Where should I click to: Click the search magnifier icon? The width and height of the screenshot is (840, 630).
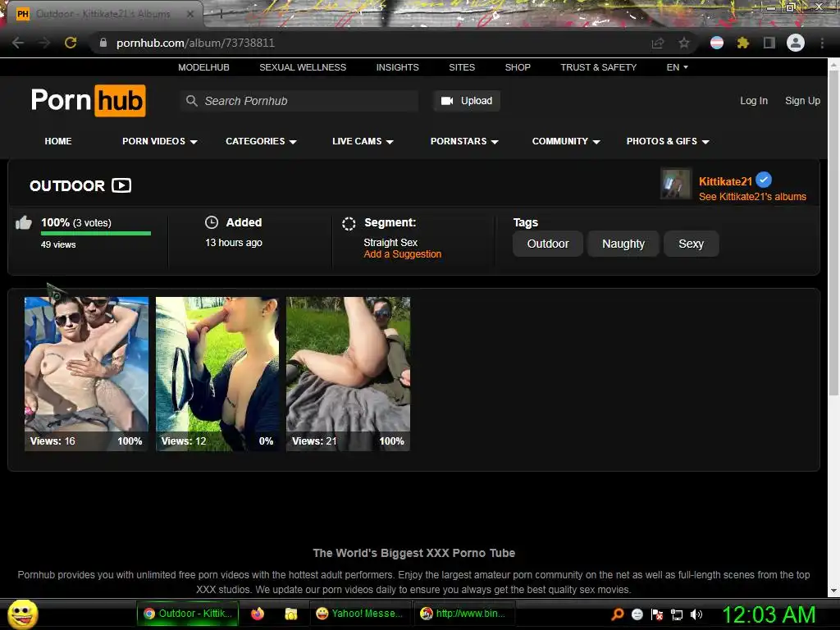pos(191,101)
